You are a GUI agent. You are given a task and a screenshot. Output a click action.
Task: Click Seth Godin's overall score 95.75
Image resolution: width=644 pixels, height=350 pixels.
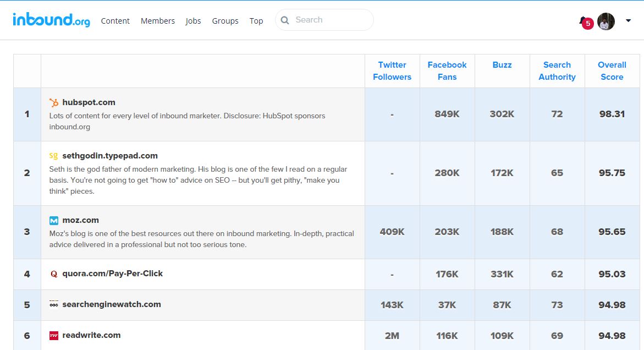point(612,173)
